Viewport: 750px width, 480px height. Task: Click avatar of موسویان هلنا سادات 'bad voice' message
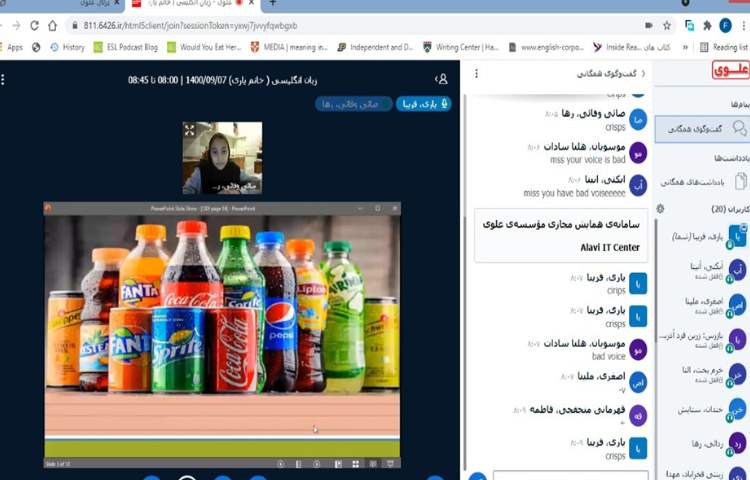(x=638, y=350)
